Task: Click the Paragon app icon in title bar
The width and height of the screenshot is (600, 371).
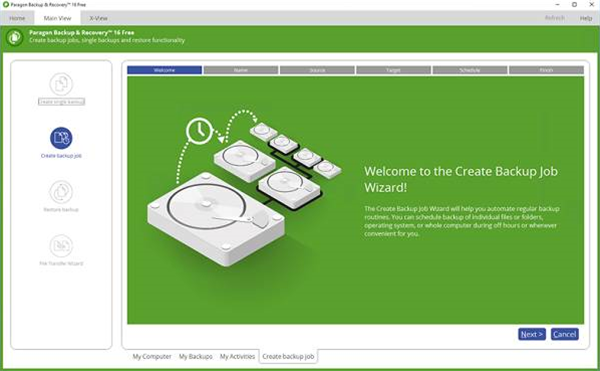Action: [5, 5]
